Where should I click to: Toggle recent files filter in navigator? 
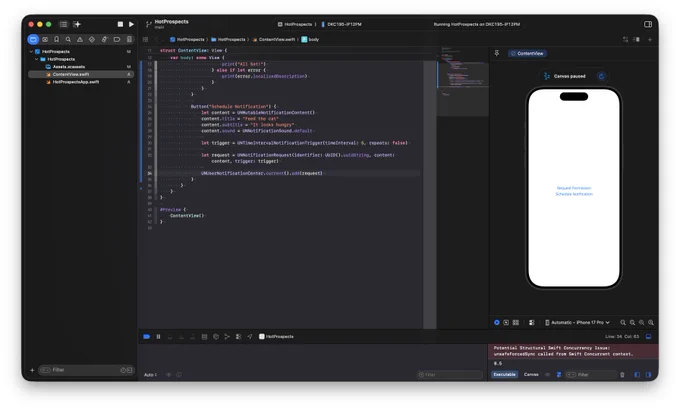tap(123, 370)
